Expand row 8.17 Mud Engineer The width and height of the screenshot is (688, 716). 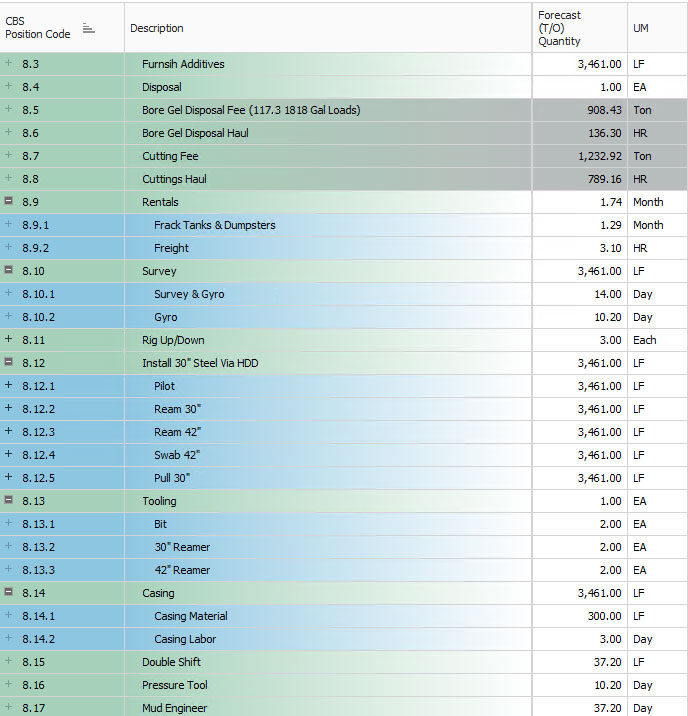point(8,707)
